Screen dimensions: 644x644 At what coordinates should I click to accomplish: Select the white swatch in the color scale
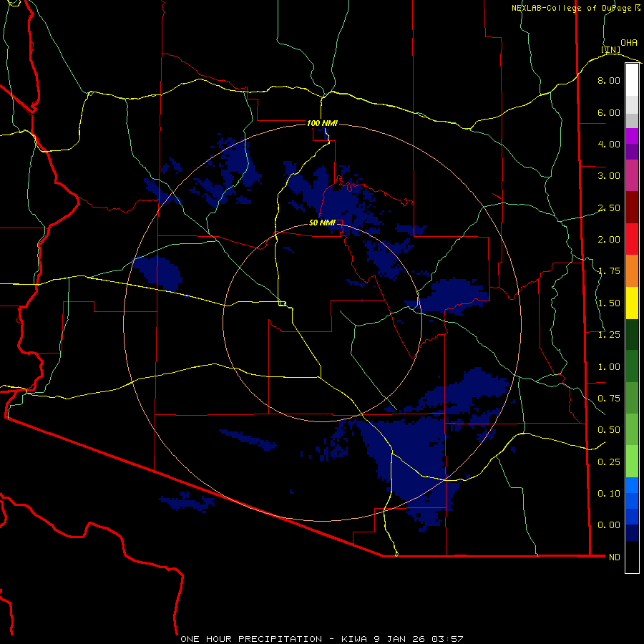click(632, 80)
